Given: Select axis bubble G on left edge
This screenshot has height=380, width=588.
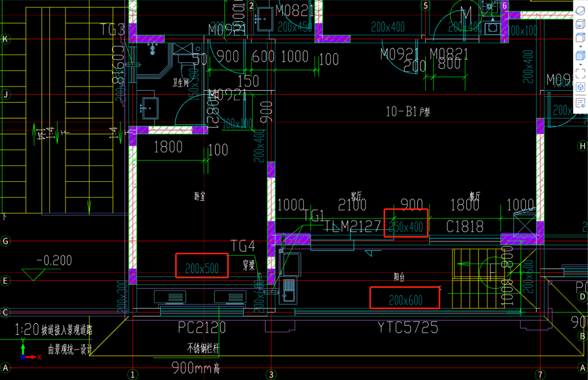Looking at the screenshot, I should point(5,241).
